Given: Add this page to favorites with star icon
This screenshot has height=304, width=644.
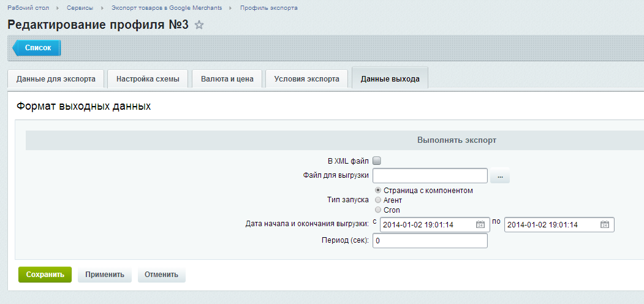Looking at the screenshot, I should (199, 25).
